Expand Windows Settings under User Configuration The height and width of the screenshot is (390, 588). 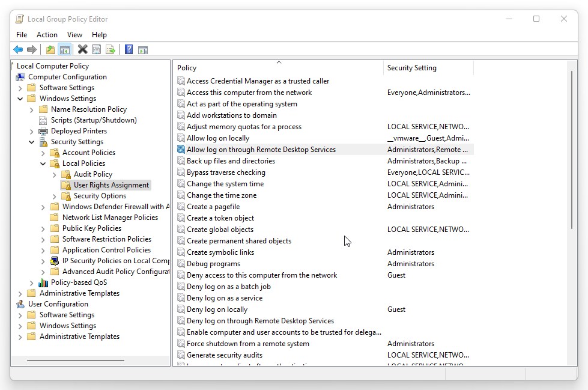(x=20, y=326)
